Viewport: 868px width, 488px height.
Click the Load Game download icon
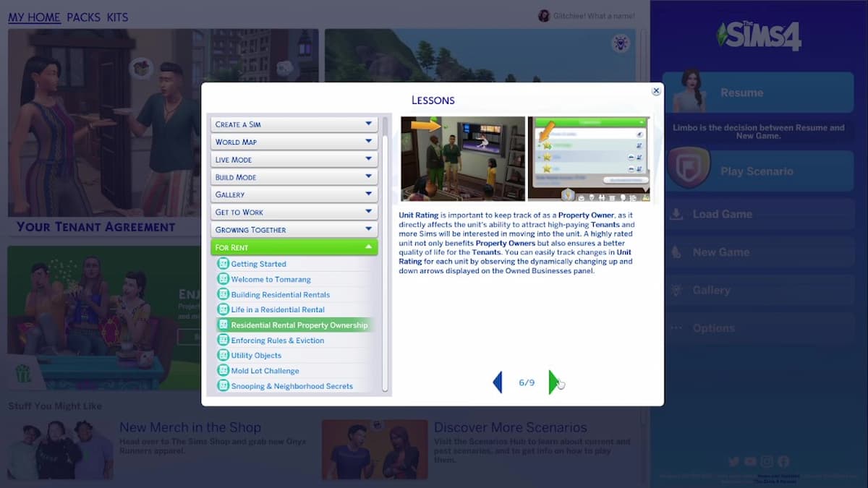(676, 214)
